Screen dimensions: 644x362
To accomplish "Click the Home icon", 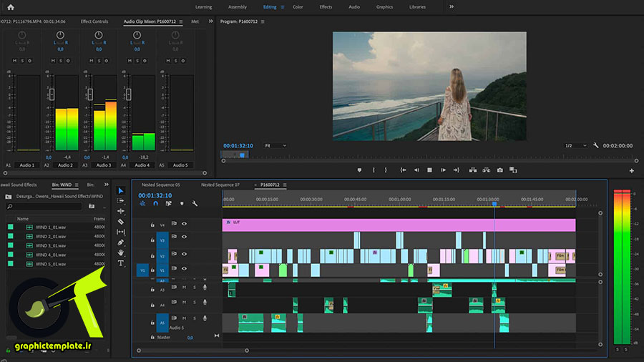I will pyautogui.click(x=11, y=7).
